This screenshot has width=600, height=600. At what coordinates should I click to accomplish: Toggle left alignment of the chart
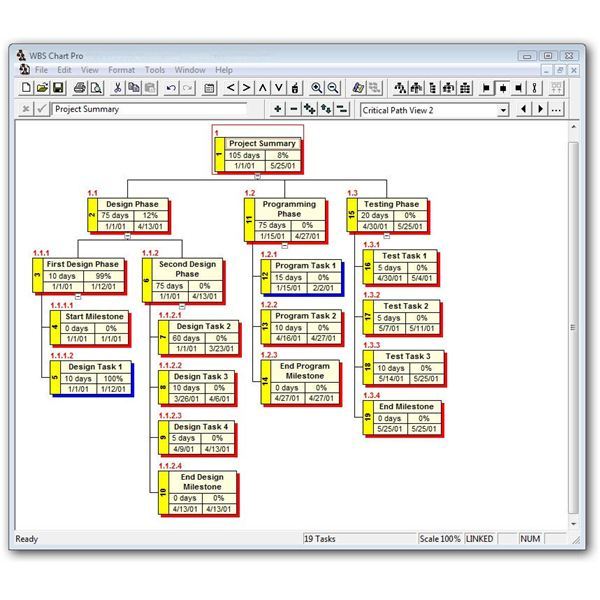click(x=486, y=88)
